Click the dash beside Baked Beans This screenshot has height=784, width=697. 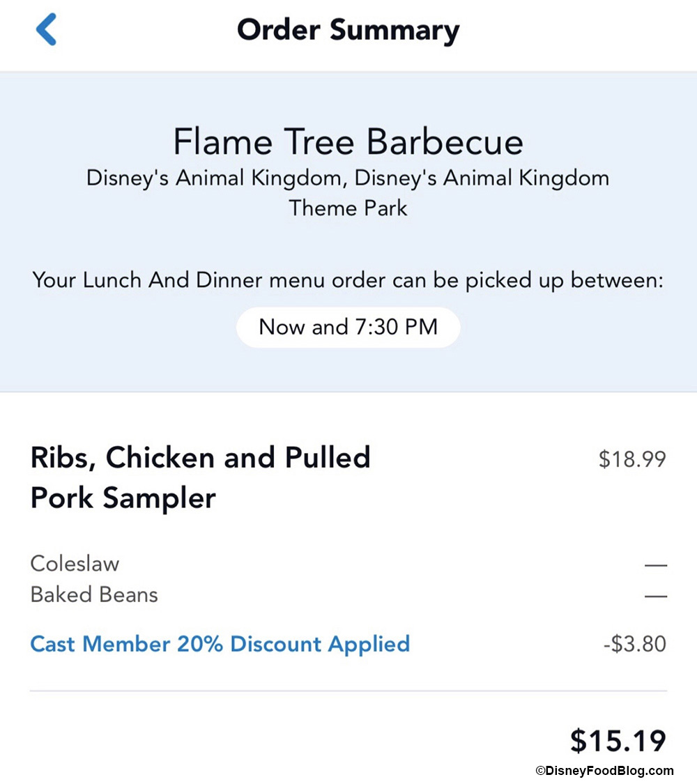point(655,596)
